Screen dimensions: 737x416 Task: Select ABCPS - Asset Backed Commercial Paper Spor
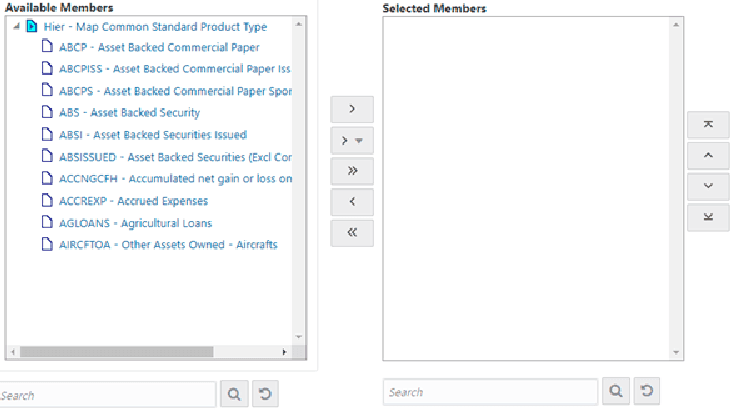tap(175, 91)
